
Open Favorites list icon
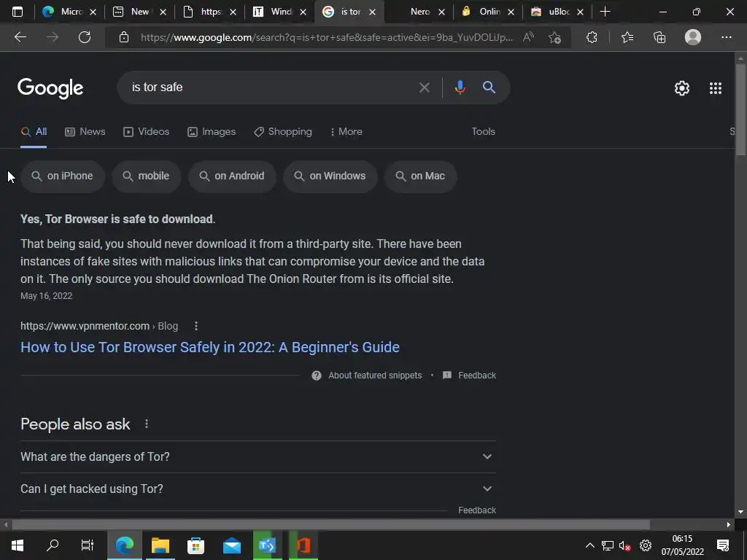coord(627,37)
